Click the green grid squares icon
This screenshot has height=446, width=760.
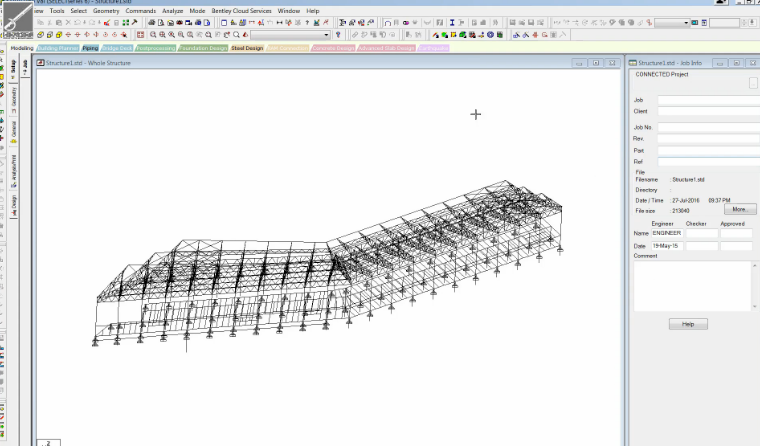click(x=126, y=22)
